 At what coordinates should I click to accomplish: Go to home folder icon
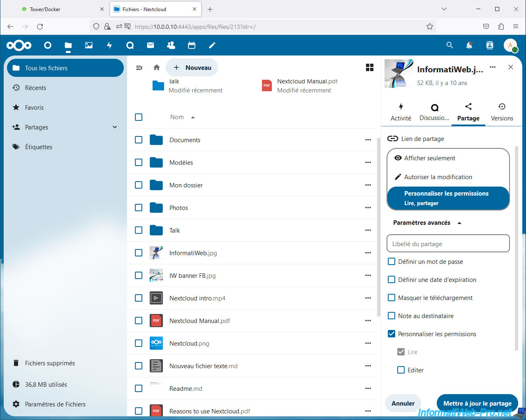click(157, 68)
